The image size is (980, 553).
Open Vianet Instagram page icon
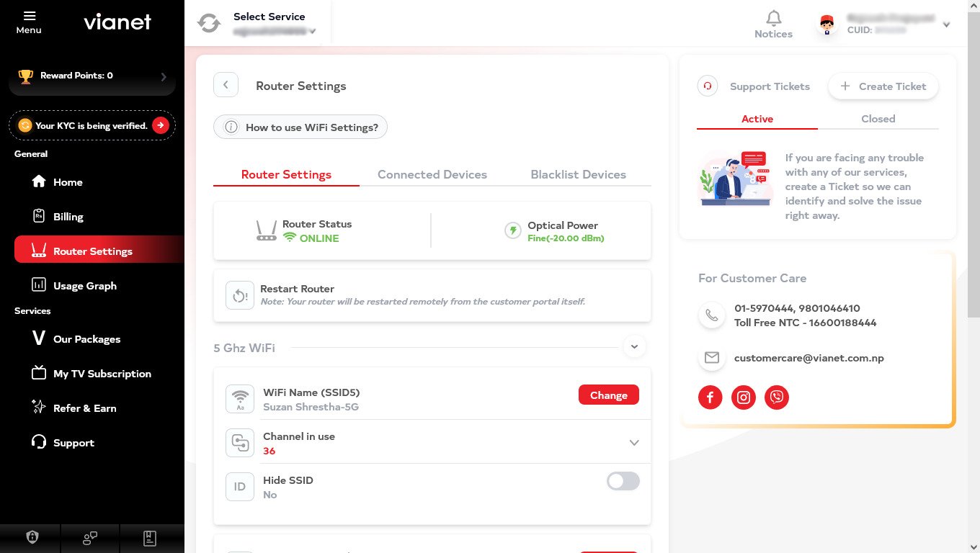coord(743,397)
